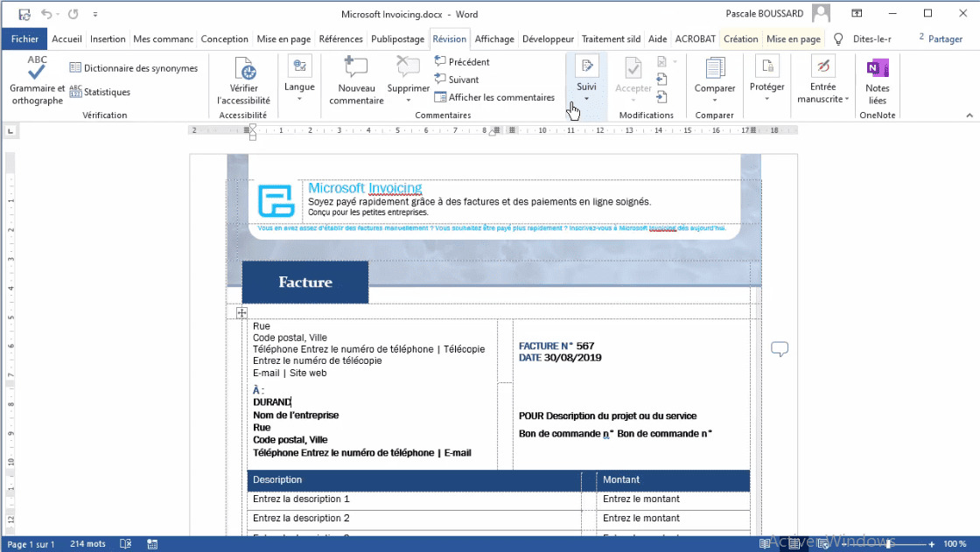Switch to the Conception tab
Image resolution: width=980 pixels, height=552 pixels.
(x=224, y=38)
